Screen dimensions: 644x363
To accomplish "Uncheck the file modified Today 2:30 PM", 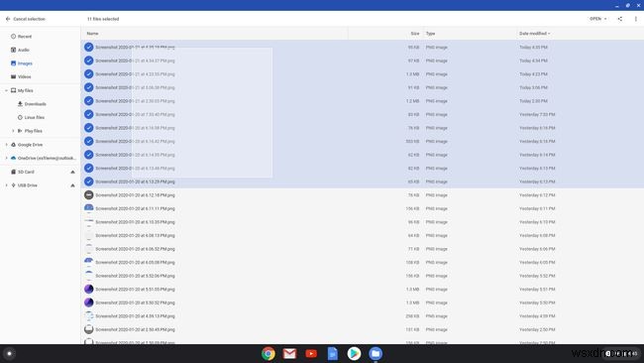I will coord(89,101).
